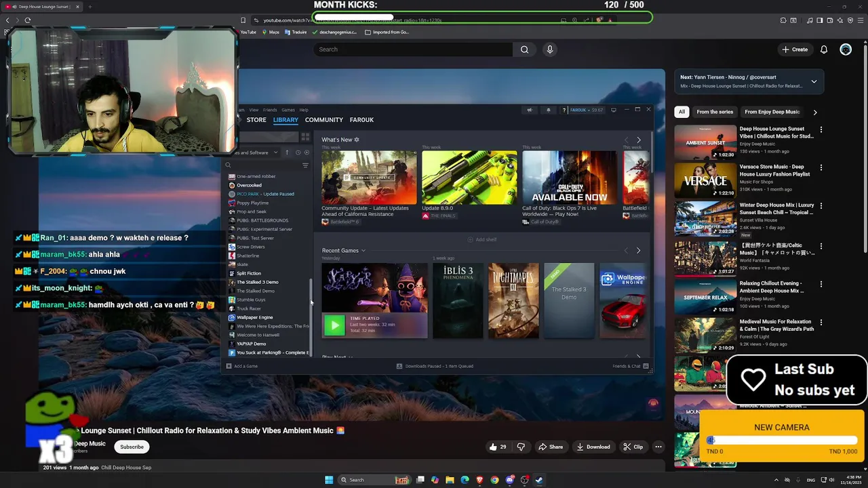The image size is (868, 488).
Task: Select Steam LIBRARY tab
Action: click(285, 120)
